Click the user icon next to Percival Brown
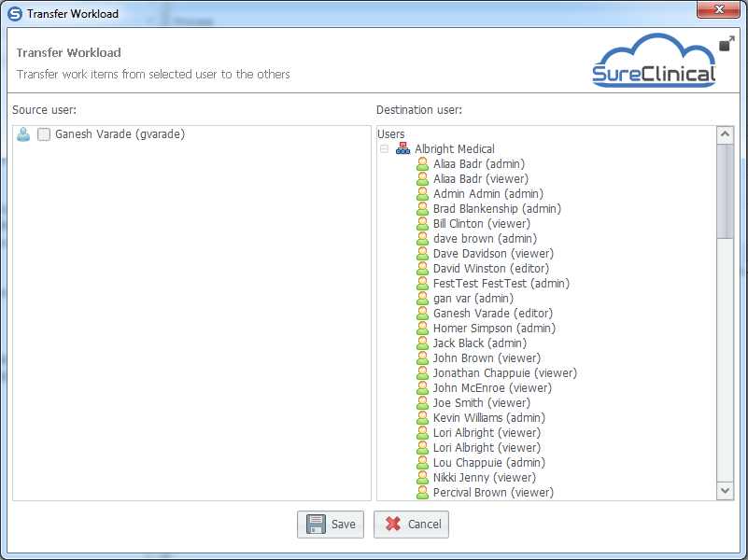 coord(422,492)
